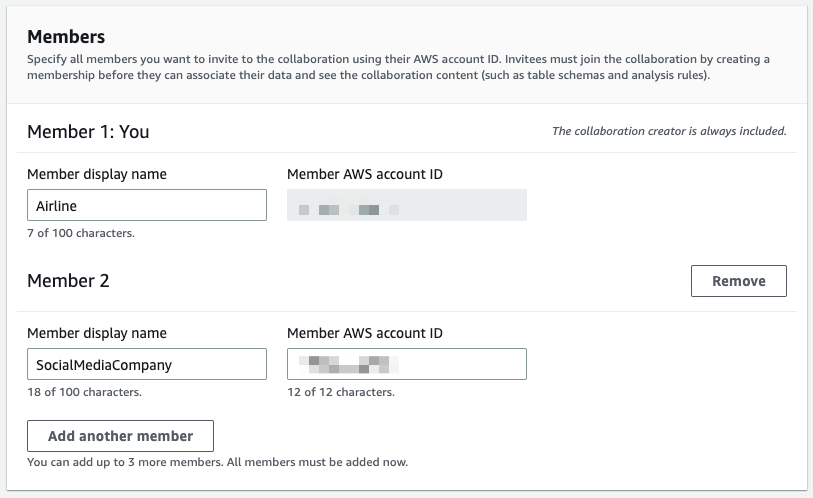The height and width of the screenshot is (498, 813).
Task: Click 'Member AWS account ID' label under Member 1
Action: (x=365, y=174)
